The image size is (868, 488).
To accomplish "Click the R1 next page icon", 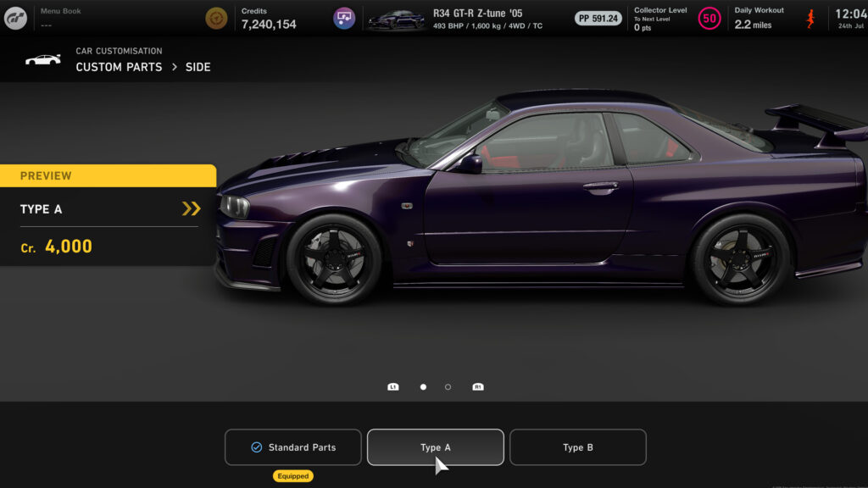I will [x=478, y=386].
